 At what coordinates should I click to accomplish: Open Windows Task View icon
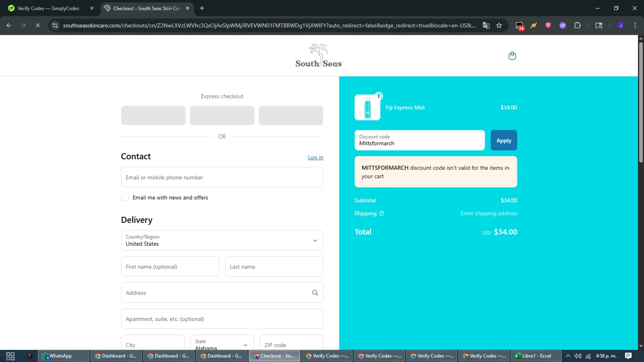pyautogui.click(x=10, y=356)
